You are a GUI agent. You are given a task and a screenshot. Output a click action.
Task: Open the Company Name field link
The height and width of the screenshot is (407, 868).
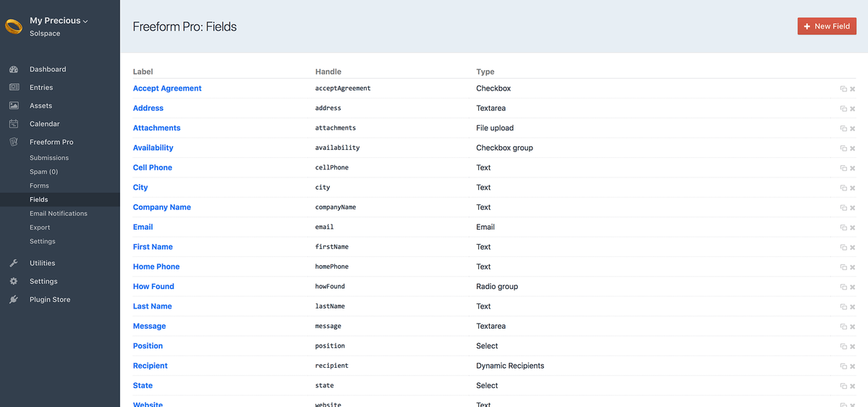162,207
